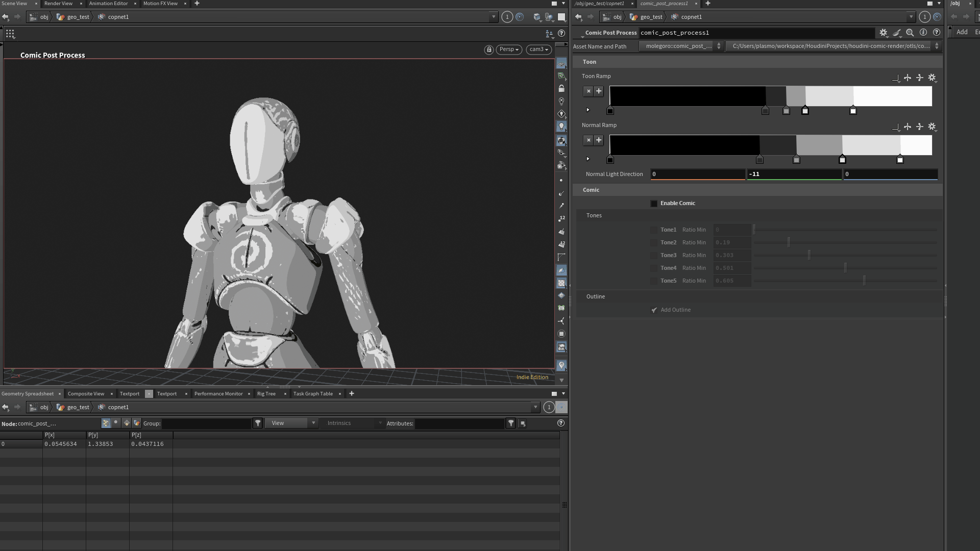The height and width of the screenshot is (551, 980).
Task: Remove selected point from Normal Ramp
Action: (589, 140)
